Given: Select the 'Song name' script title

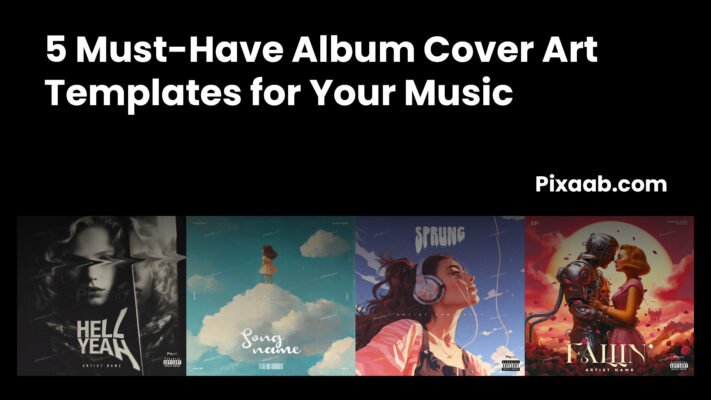Looking at the screenshot, I should coord(270,343).
